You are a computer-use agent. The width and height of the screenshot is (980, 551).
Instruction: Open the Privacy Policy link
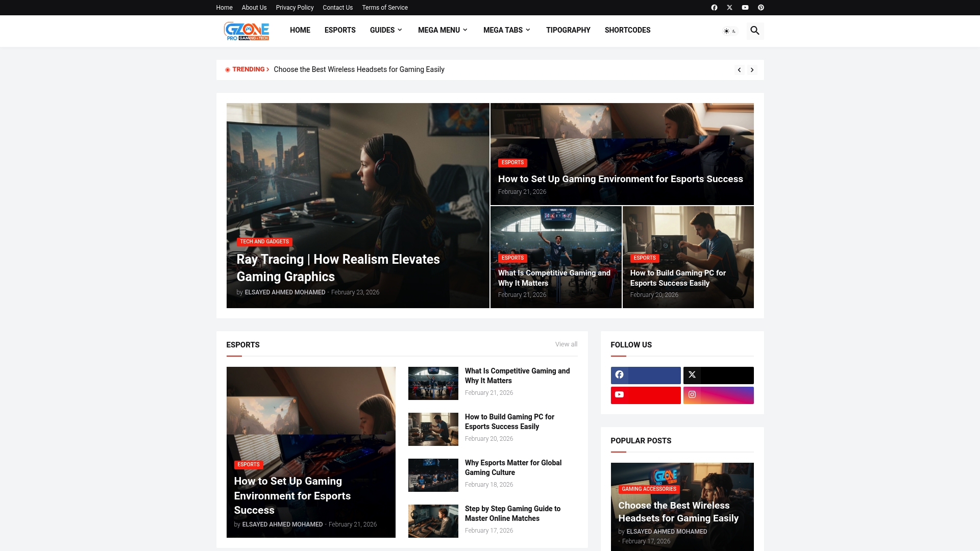[x=295, y=8]
